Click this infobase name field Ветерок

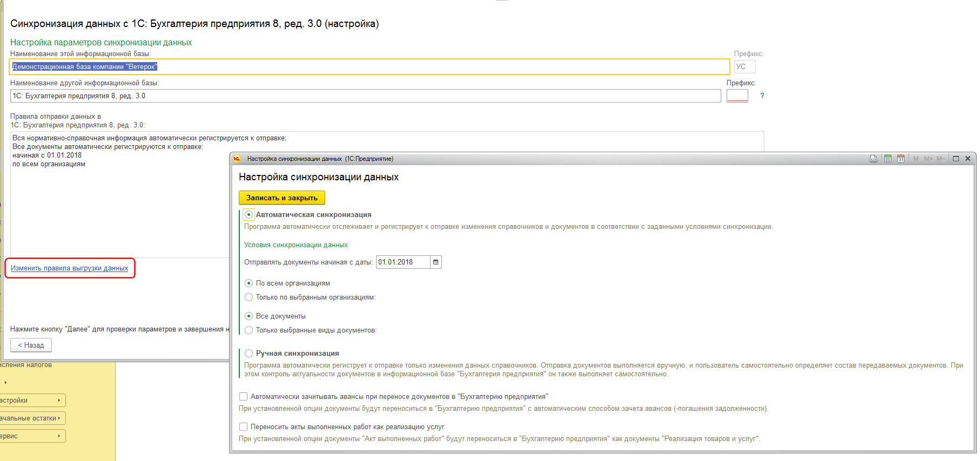[370, 67]
